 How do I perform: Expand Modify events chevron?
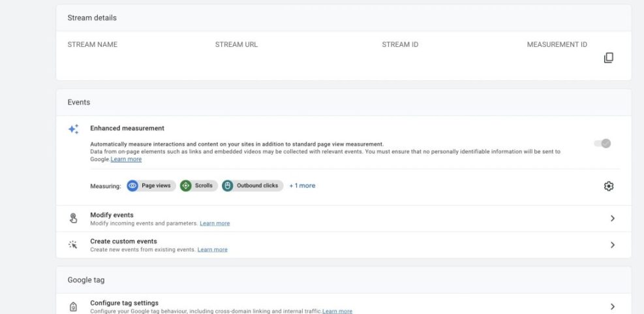[x=613, y=218]
